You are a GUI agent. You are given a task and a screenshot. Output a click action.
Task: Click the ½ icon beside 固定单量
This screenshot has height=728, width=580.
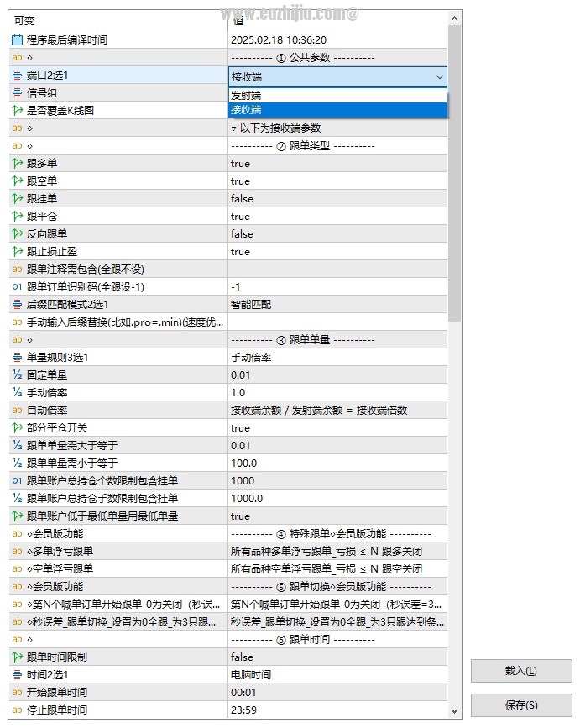coord(17,374)
